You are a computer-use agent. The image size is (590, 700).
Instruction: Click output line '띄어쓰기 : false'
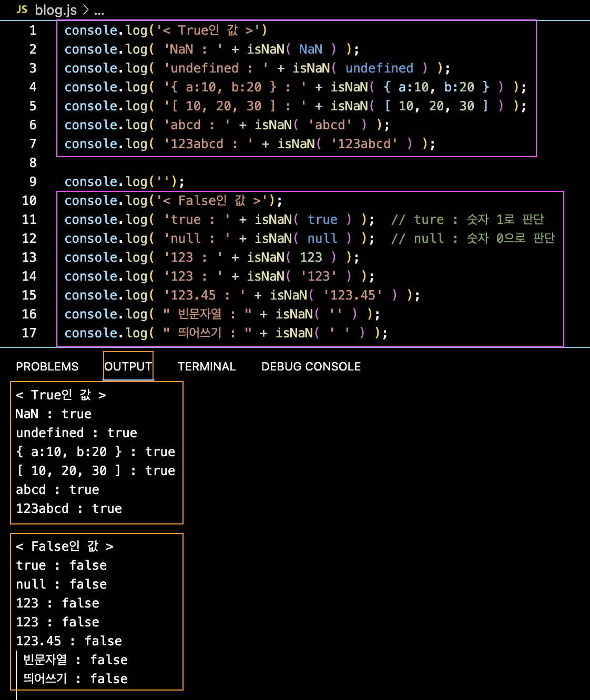(x=75, y=679)
